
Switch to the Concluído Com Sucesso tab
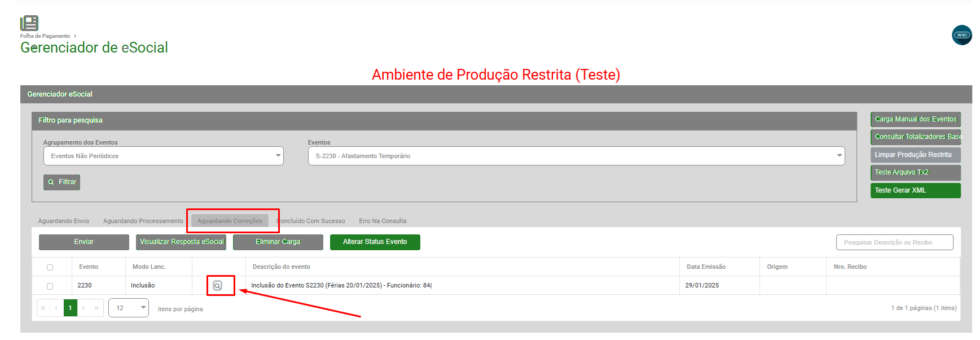[x=311, y=221]
